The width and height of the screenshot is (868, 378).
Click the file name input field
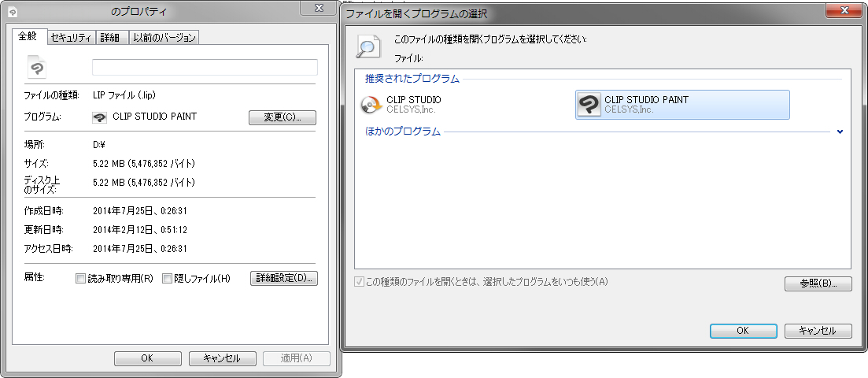[205, 67]
